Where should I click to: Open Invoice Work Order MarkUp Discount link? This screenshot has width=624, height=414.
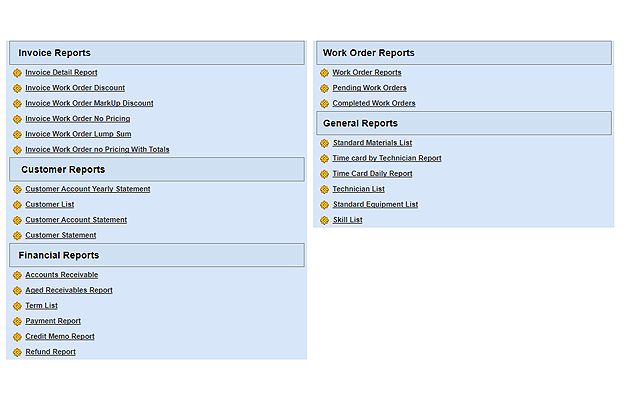89,103
